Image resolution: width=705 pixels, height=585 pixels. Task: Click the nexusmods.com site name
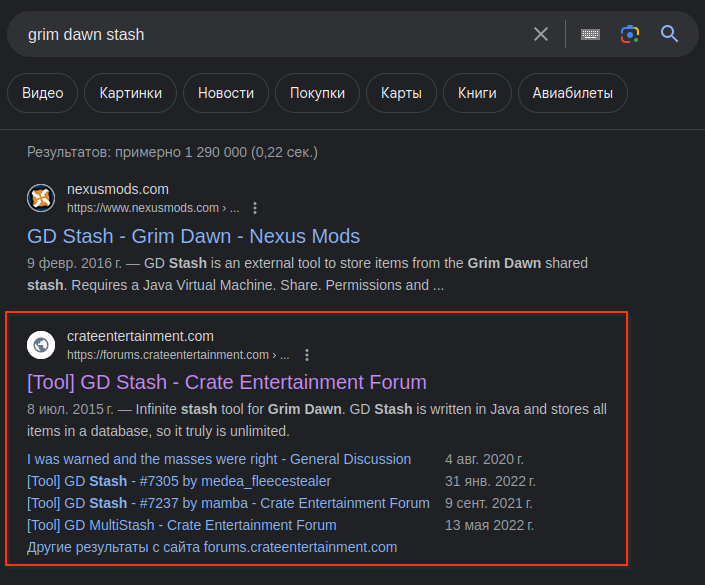(x=118, y=189)
